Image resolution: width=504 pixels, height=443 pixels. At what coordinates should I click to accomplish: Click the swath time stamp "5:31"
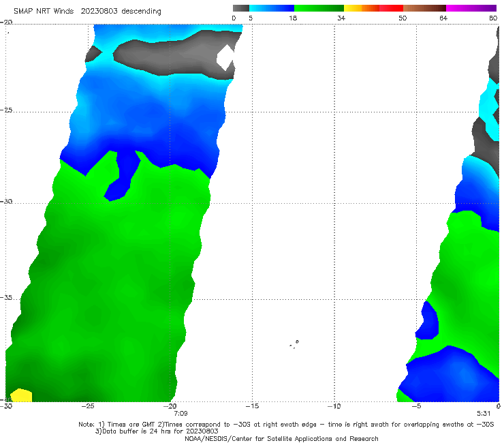pyautogui.click(x=484, y=414)
